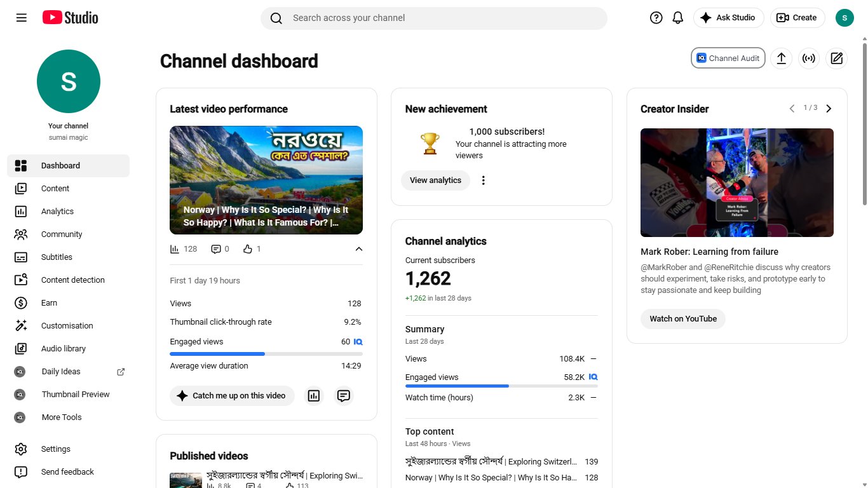Open Daily Ideas external link
Image resolution: width=868 pixels, height=488 pixels.
(x=69, y=372)
